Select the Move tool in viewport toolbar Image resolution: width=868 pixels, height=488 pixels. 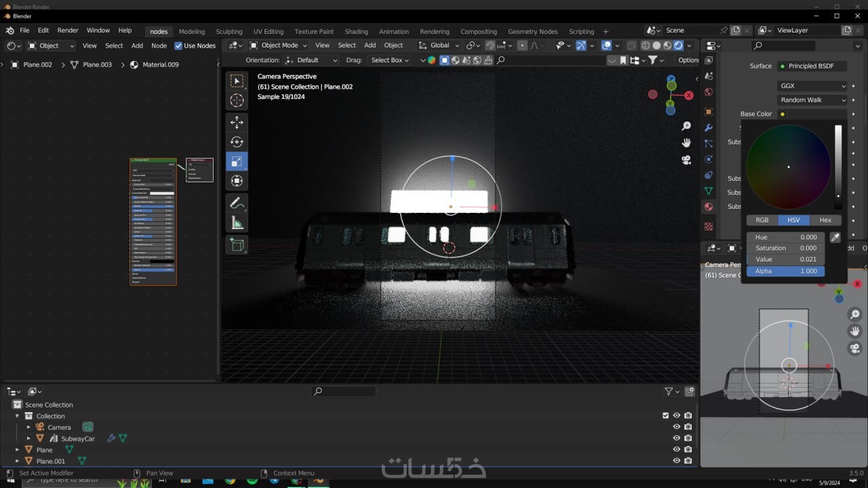[x=237, y=122]
